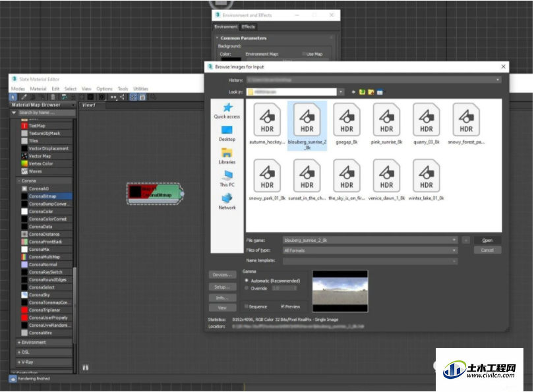Click the Open button

click(x=487, y=240)
